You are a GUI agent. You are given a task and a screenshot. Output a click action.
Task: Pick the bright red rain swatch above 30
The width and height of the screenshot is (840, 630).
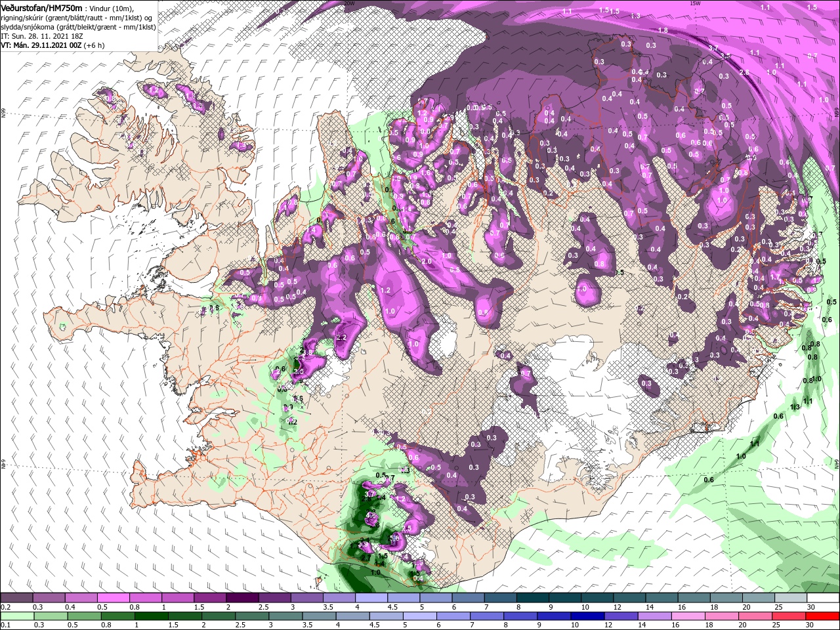(823, 616)
